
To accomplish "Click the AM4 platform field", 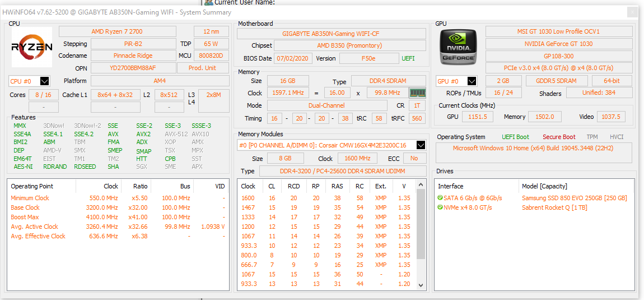I will 160,81.
